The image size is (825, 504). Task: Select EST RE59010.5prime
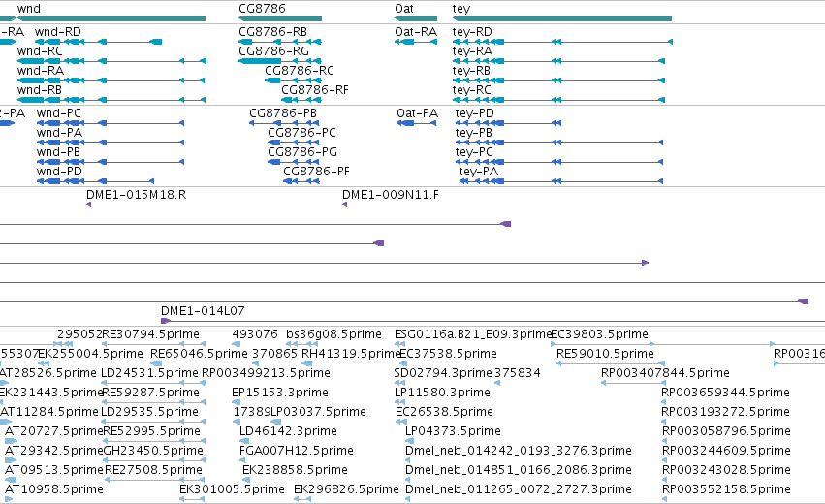point(605,354)
